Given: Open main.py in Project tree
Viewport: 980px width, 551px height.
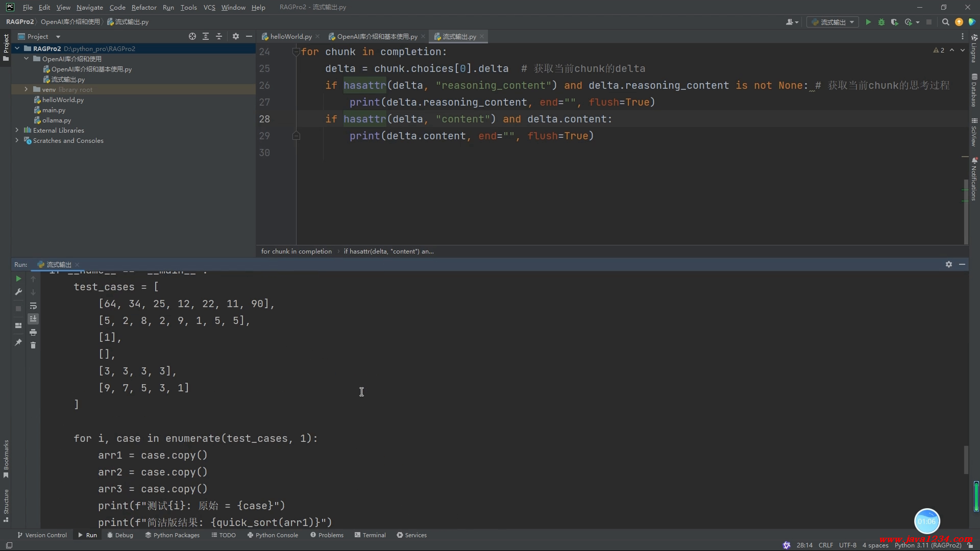Looking at the screenshot, I should 54,110.
